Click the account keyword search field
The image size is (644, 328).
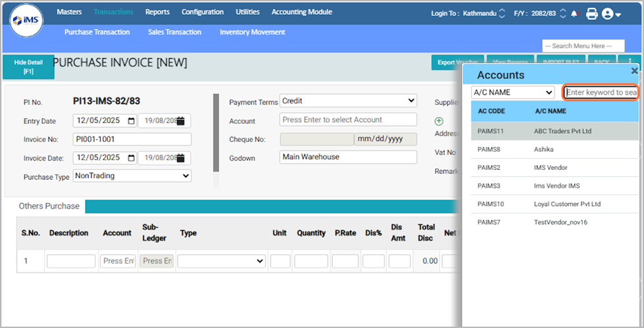601,92
